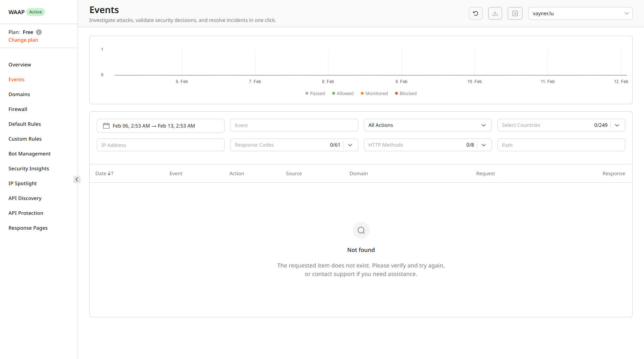The width and height of the screenshot is (644, 359).
Task: Click the IP Address filter field
Action: (161, 145)
